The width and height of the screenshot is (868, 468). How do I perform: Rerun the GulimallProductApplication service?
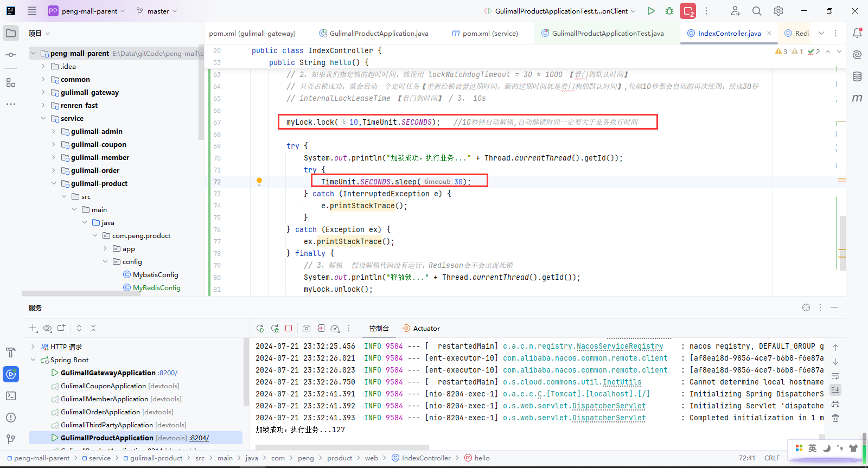pos(260,329)
